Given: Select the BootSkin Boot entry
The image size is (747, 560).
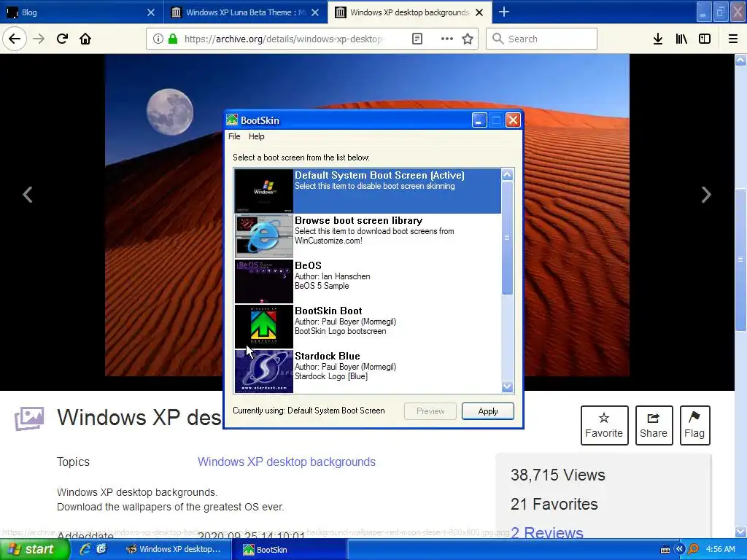Looking at the screenshot, I should point(368,326).
